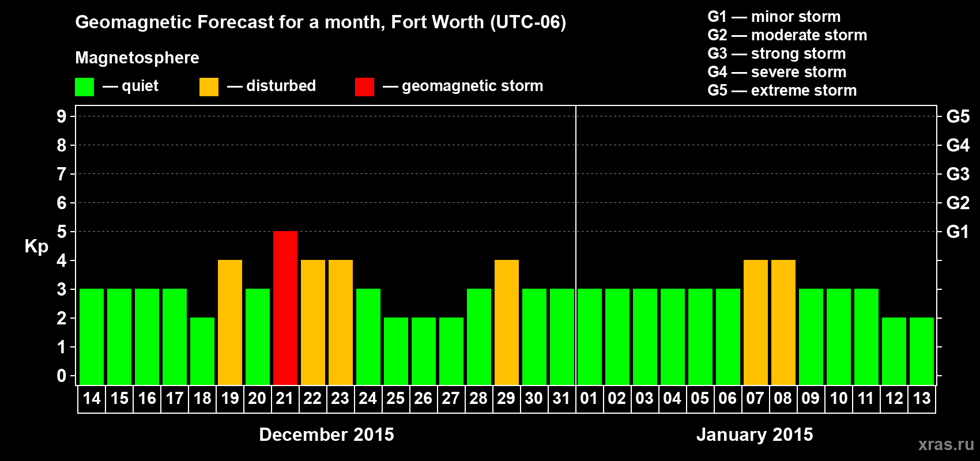
Task: Select the orange bar for January 07
Action: (756, 322)
